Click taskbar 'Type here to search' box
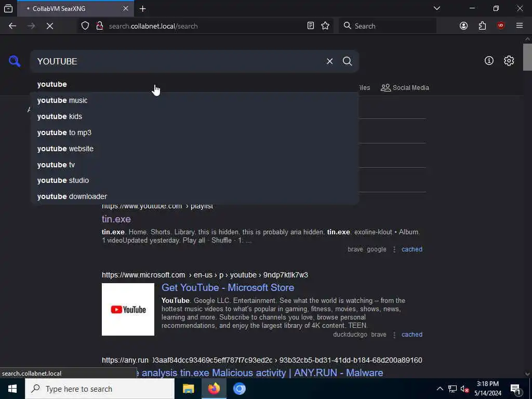 pos(100,389)
